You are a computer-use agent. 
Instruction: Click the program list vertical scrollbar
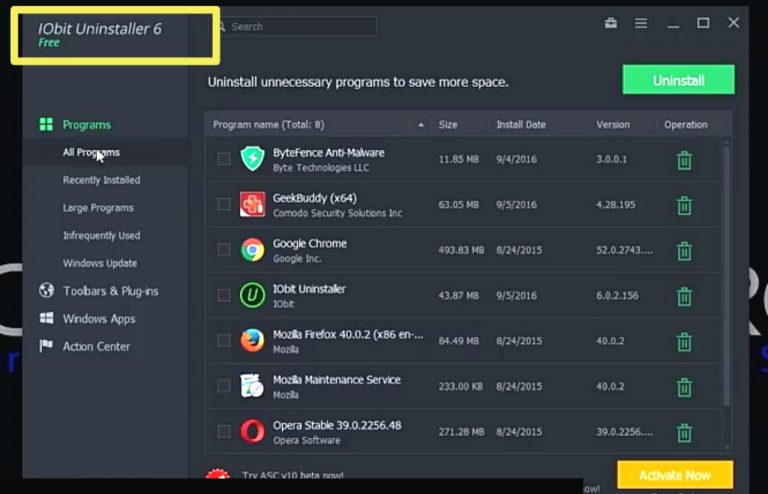(x=727, y=274)
